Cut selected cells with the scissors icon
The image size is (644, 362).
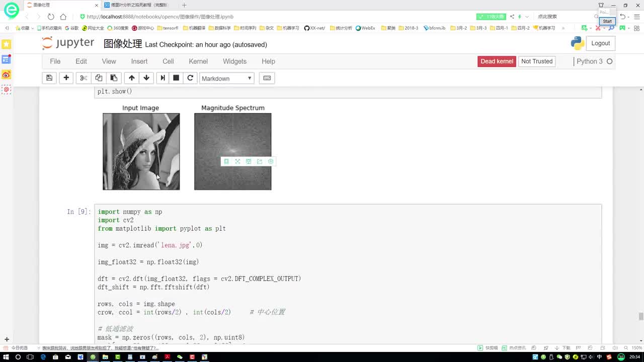84,78
